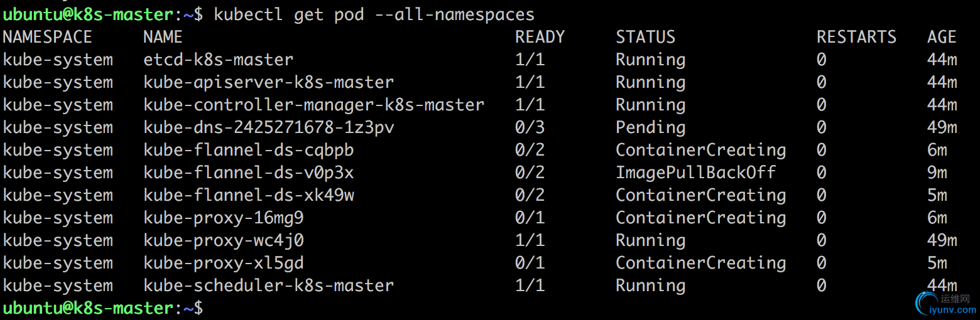
Task: Select the kube-scheduler-k8s-master pod name
Action: tap(269, 285)
